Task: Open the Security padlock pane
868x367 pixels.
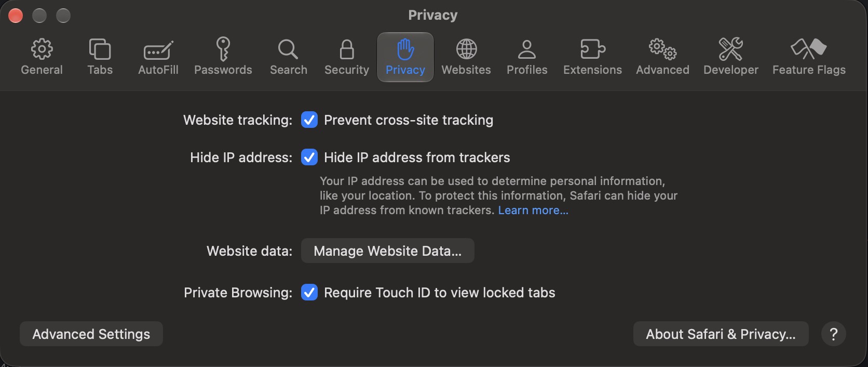Action: pos(347,57)
